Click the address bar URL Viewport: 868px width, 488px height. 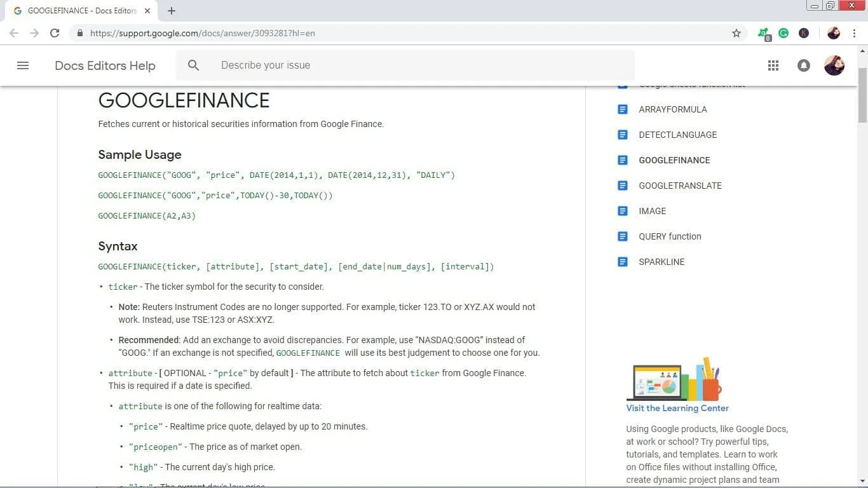pos(203,33)
